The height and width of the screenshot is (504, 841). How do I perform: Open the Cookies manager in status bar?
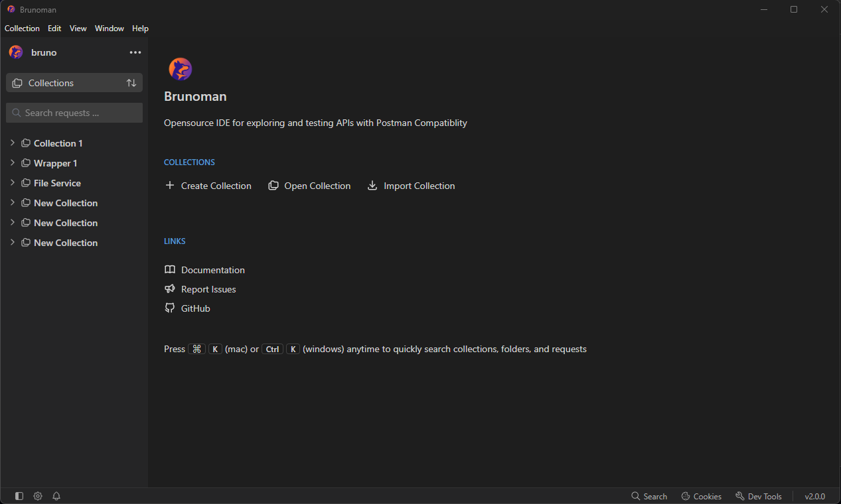click(701, 495)
